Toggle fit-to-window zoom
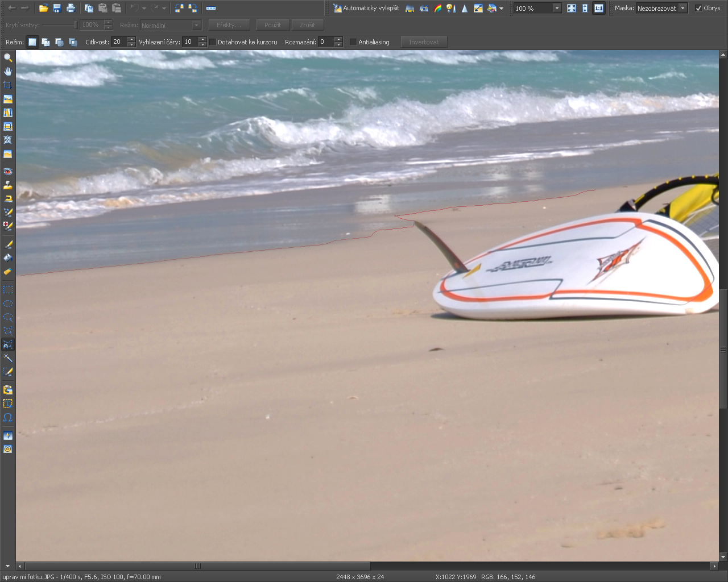Screen dimensions: 728x582 (572, 9)
